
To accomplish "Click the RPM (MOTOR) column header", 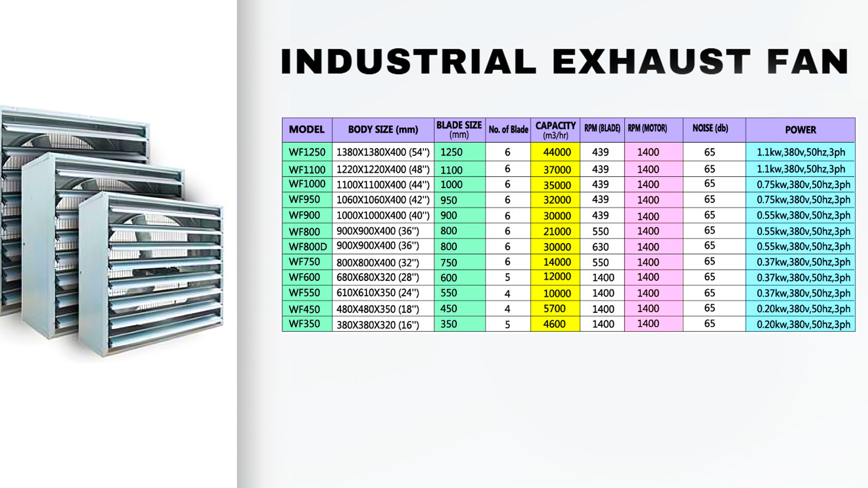I will pyautogui.click(x=647, y=129).
